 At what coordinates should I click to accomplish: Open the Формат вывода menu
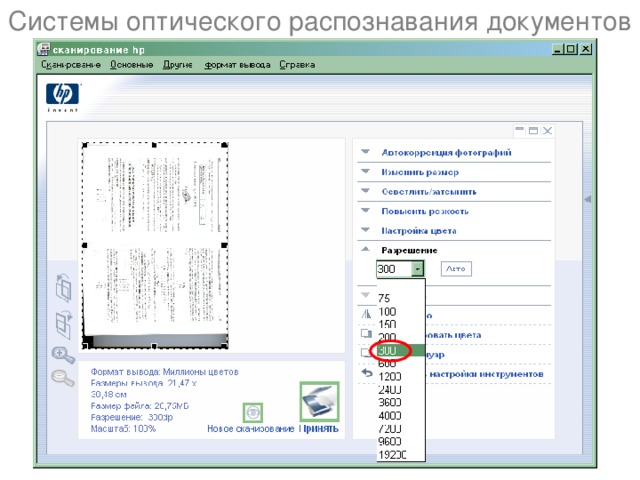tap(237, 65)
